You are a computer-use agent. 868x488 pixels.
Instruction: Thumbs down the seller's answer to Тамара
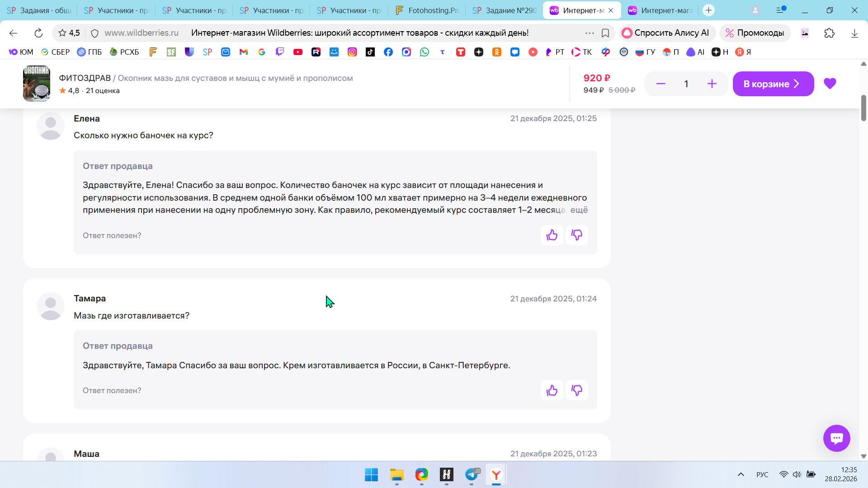576,390
